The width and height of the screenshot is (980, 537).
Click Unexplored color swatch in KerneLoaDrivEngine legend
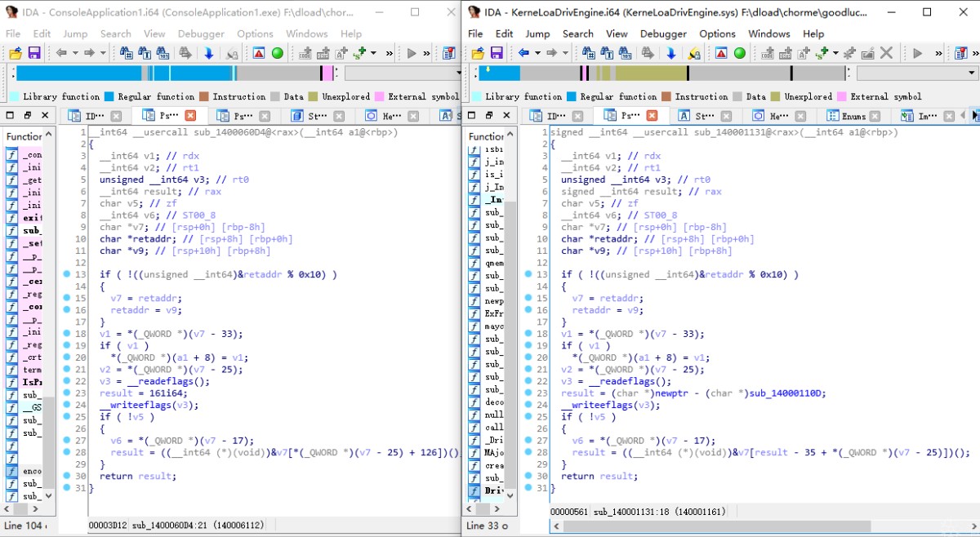(x=775, y=96)
